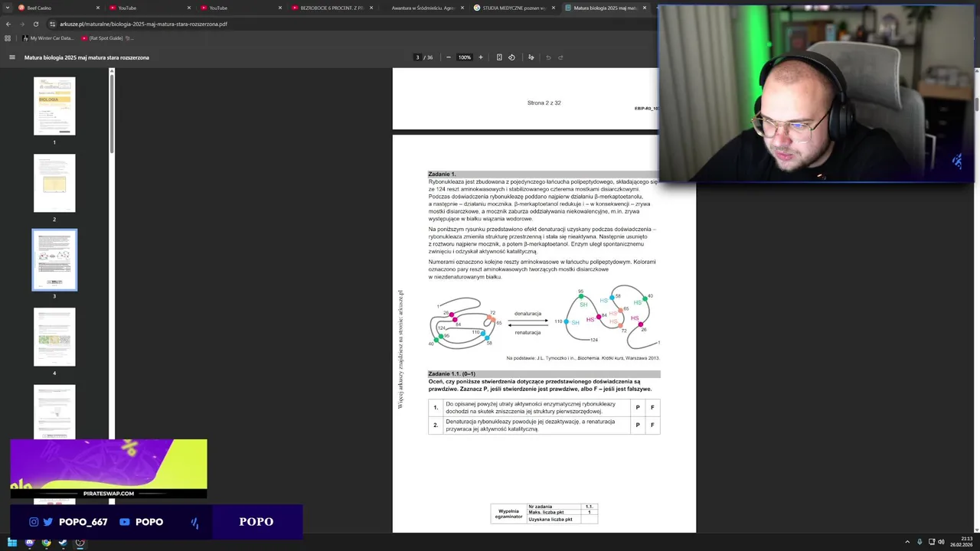Click the zoom in plus button

[x=481, y=57]
